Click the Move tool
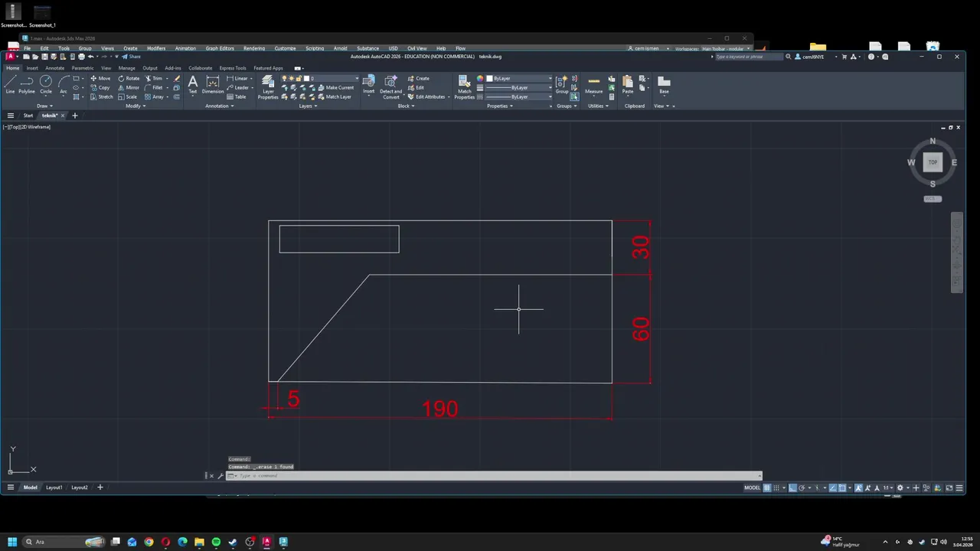980x551 pixels. [100, 78]
